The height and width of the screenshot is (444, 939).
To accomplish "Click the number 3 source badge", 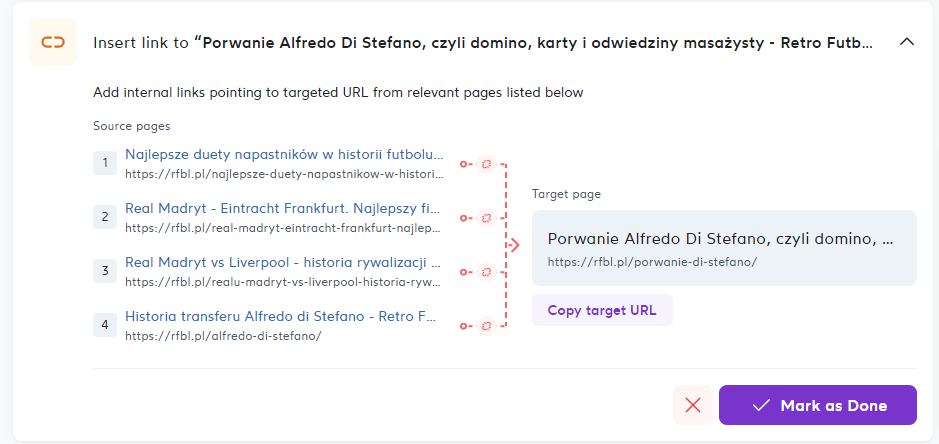I will click(x=105, y=271).
